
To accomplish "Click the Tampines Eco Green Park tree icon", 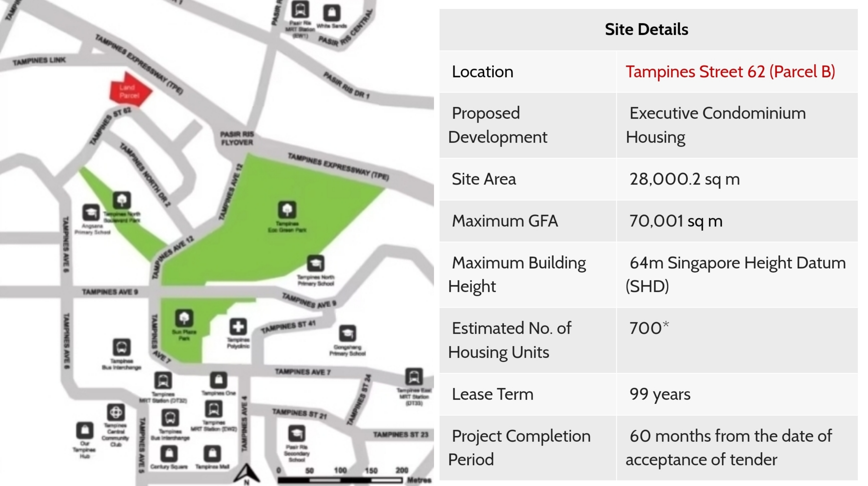I will (287, 210).
